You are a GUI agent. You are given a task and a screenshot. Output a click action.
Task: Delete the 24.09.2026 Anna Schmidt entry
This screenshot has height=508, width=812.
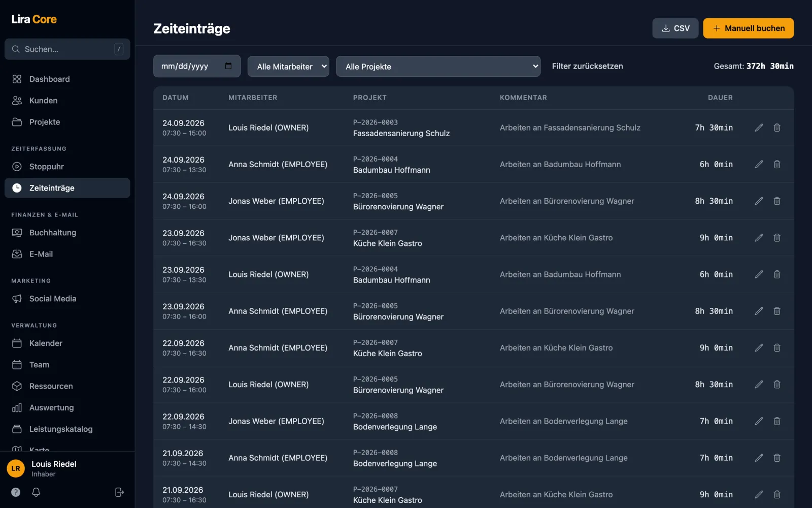pyautogui.click(x=777, y=164)
